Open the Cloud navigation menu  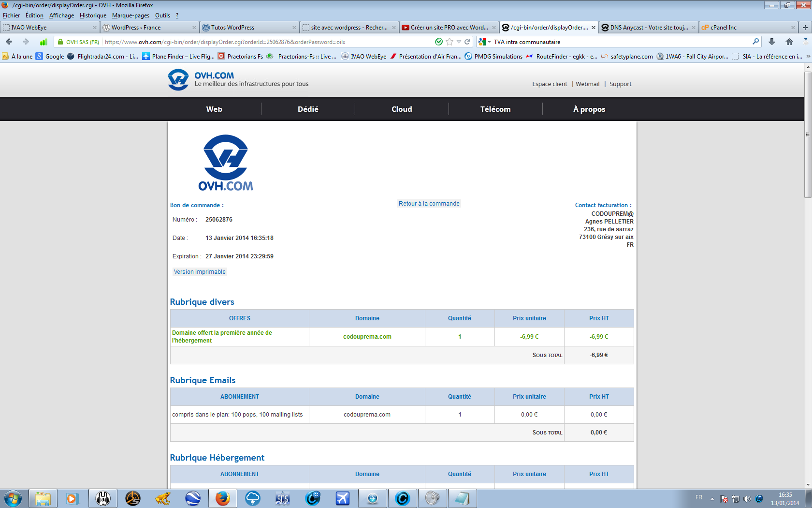(x=402, y=109)
